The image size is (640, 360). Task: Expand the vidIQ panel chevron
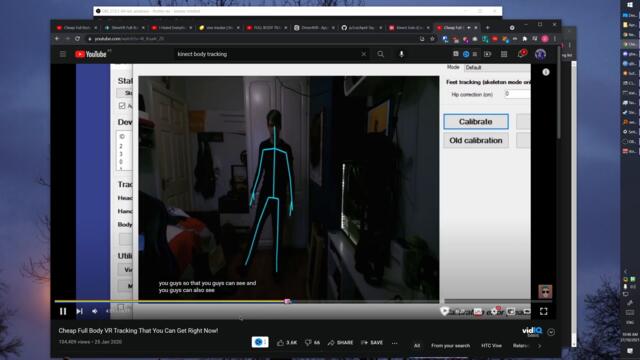point(551,332)
